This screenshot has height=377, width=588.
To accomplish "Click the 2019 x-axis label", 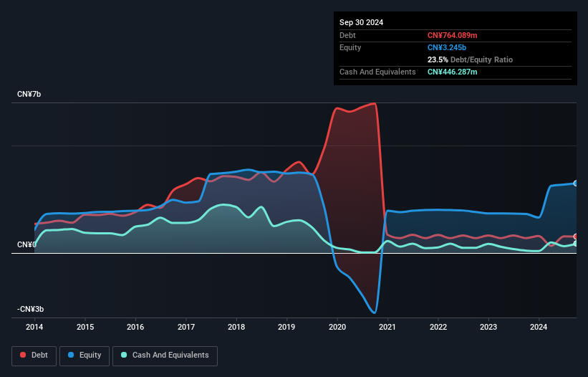I will click(x=286, y=327).
